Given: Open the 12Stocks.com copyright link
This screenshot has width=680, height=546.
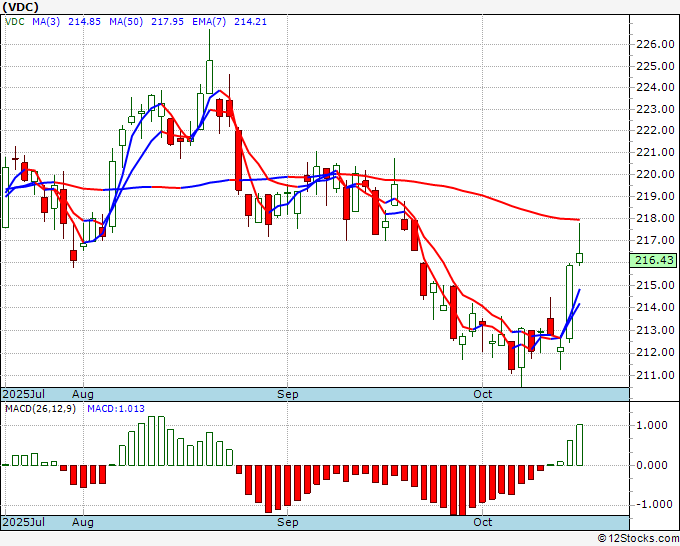Looking at the screenshot, I should tap(638, 539).
